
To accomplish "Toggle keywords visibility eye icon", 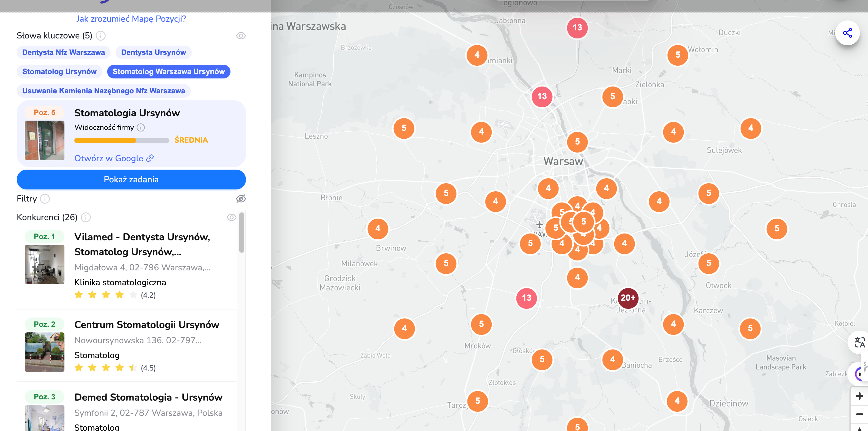I will click(241, 35).
